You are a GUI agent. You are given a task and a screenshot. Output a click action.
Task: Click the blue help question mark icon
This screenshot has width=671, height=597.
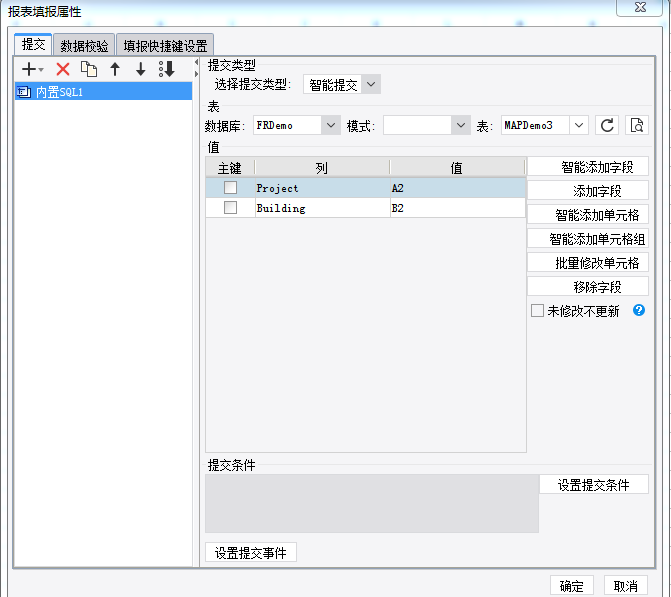click(x=639, y=311)
